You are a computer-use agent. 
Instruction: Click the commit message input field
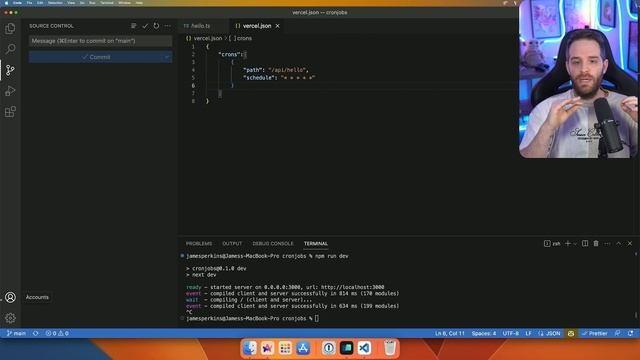(x=100, y=41)
